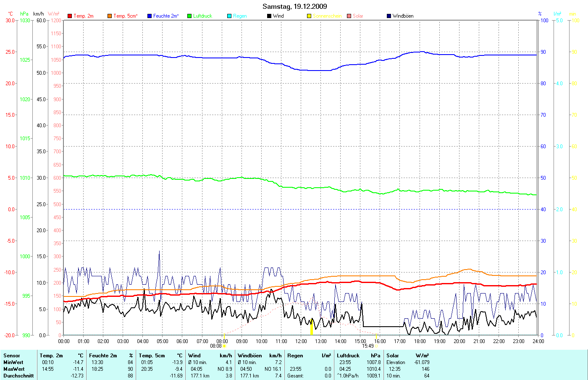Click the MinWert row label

point(13,362)
